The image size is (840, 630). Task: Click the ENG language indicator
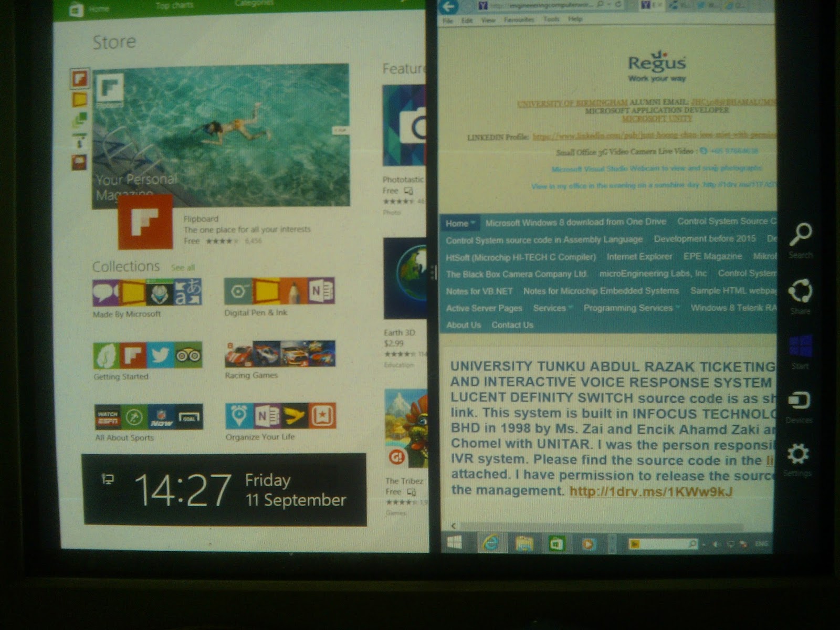click(x=761, y=544)
